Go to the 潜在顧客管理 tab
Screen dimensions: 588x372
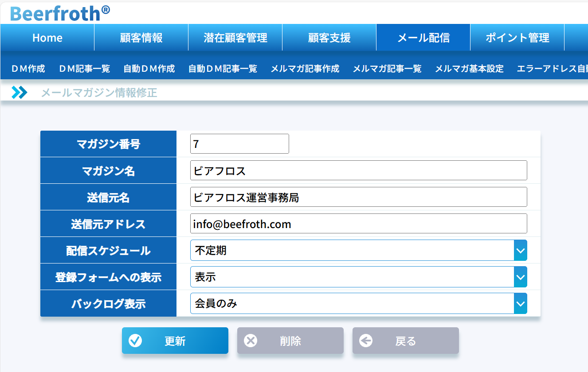pos(235,38)
